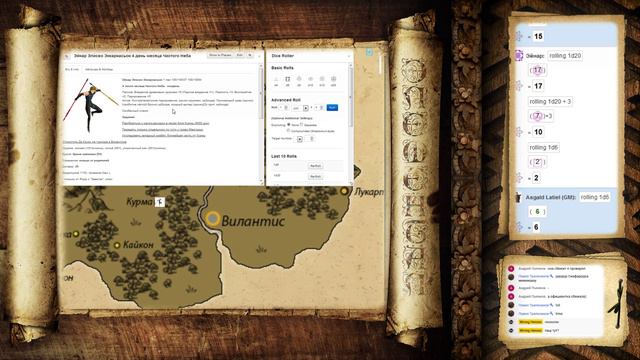Roll a d10 from Basic Rolls

tap(311, 81)
